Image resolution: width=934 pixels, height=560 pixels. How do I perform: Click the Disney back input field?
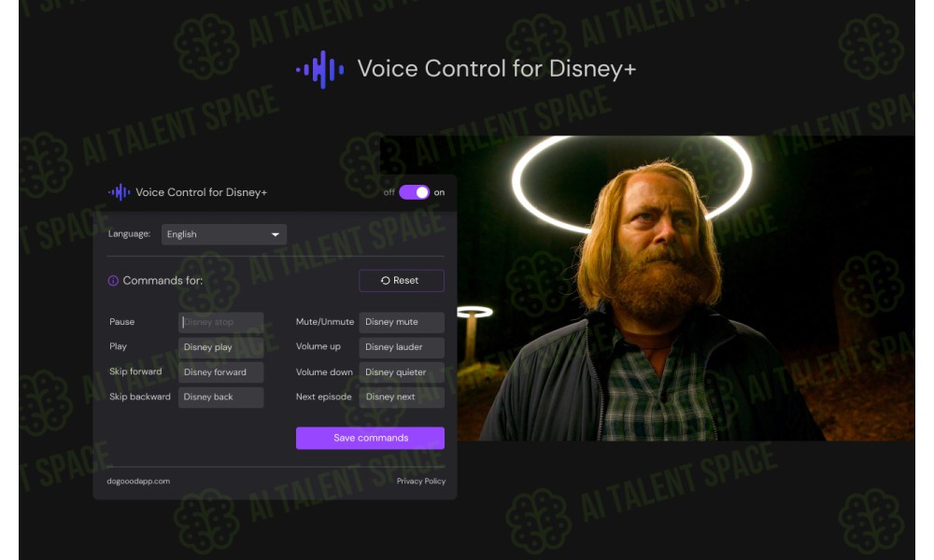(x=221, y=397)
